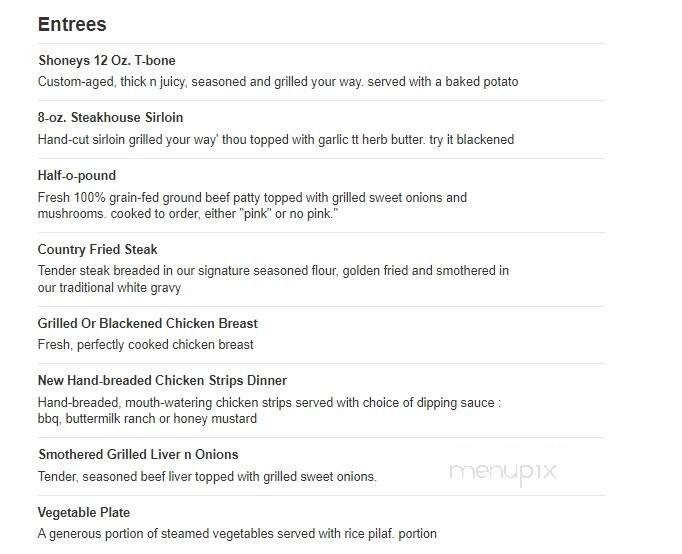682x554 pixels.
Task: Choose the Vegetable Plate item
Action: coord(84,512)
